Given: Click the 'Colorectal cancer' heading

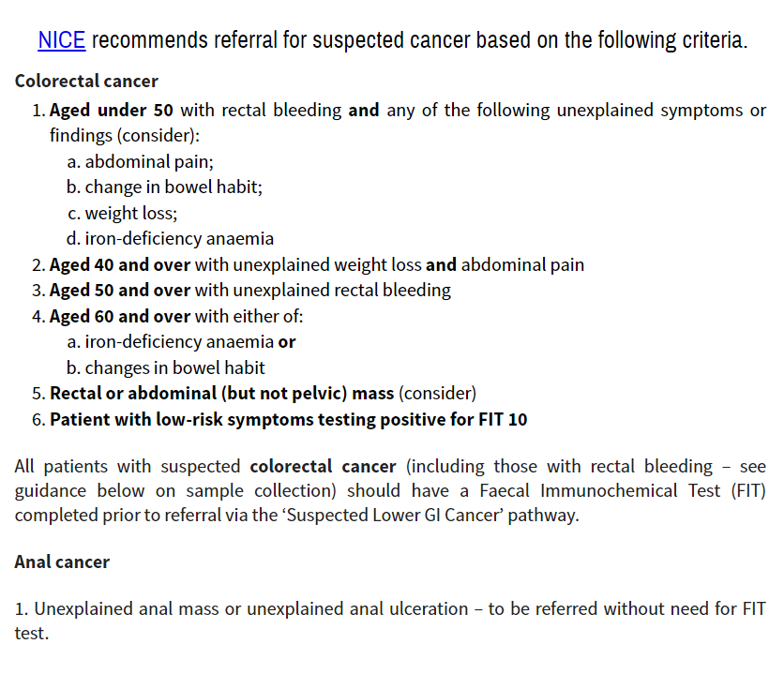Looking at the screenshot, I should tap(86, 82).
